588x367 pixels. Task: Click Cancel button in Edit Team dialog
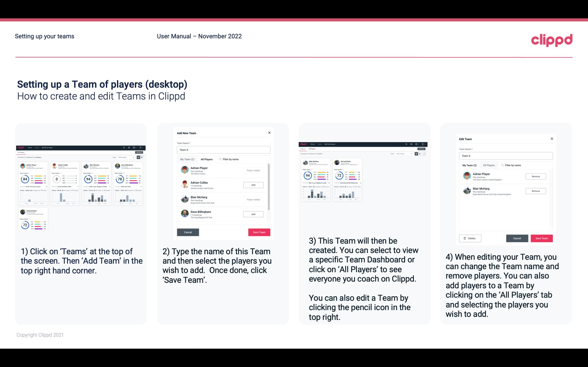tap(517, 238)
